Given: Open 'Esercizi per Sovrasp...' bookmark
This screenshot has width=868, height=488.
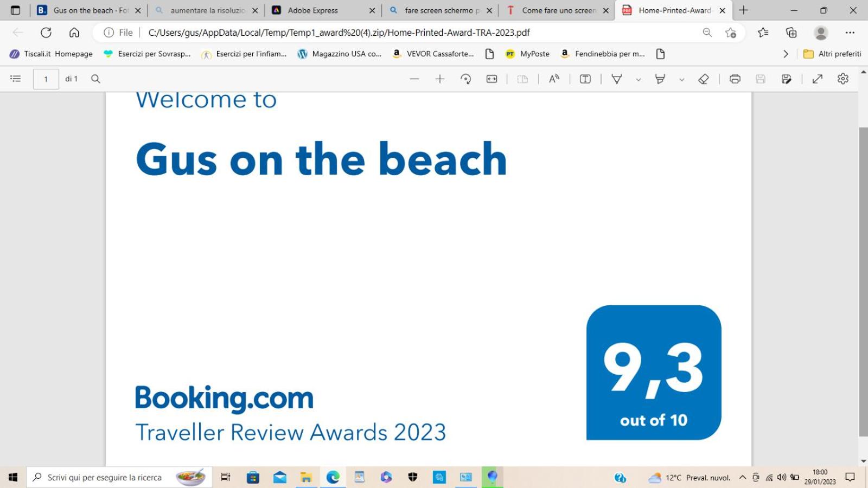Looking at the screenshot, I should [147, 54].
